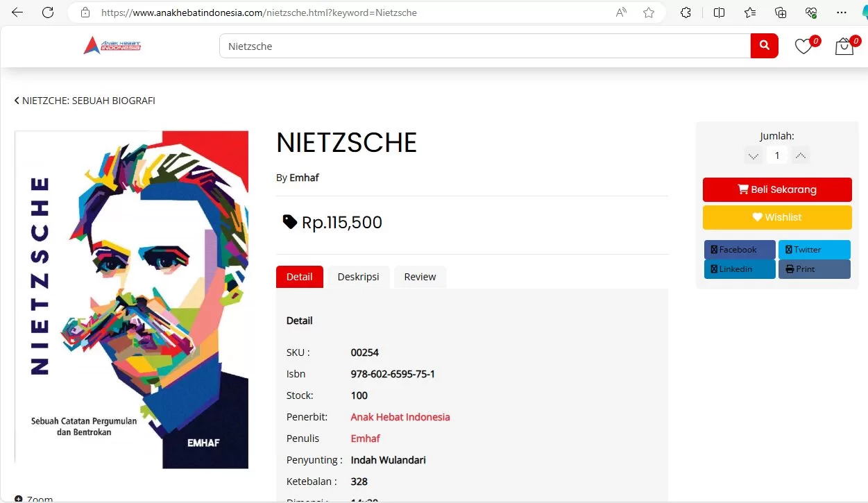Add the book with the Wishlist button
The image size is (868, 503).
pos(777,217)
